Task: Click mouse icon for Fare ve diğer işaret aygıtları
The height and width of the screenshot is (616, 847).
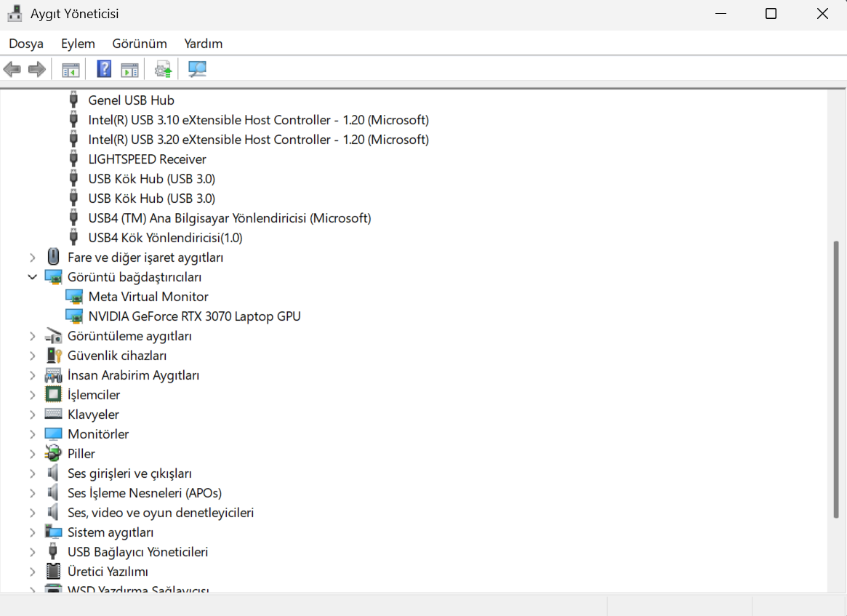Action: 53,257
